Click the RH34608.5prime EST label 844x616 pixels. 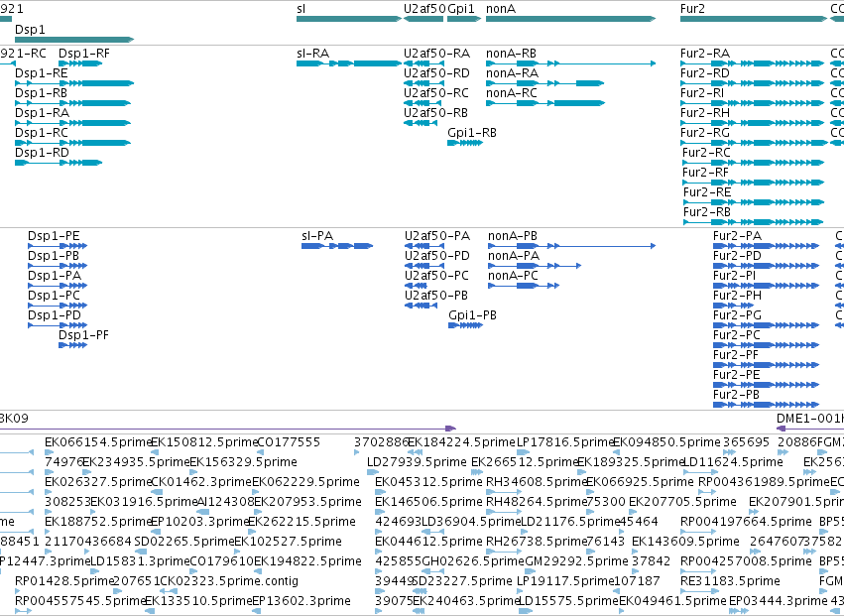click(x=537, y=482)
